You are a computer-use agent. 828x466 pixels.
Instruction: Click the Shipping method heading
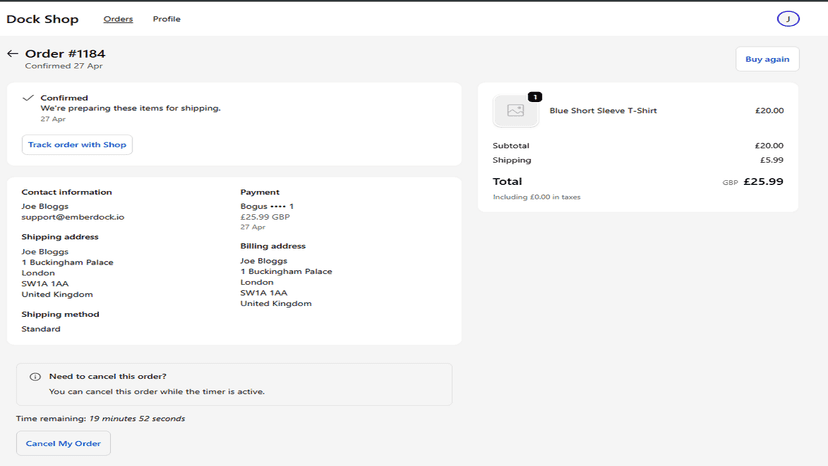pyautogui.click(x=60, y=314)
